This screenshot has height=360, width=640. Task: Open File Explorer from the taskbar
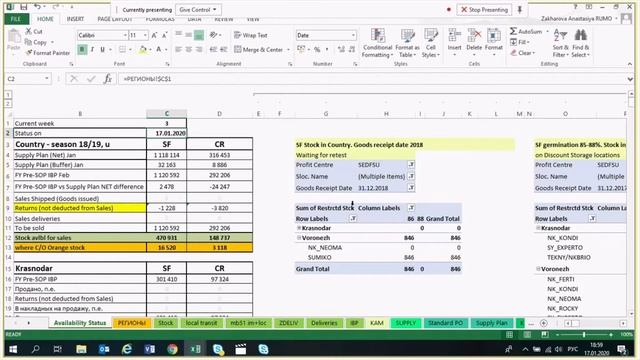pos(81,349)
